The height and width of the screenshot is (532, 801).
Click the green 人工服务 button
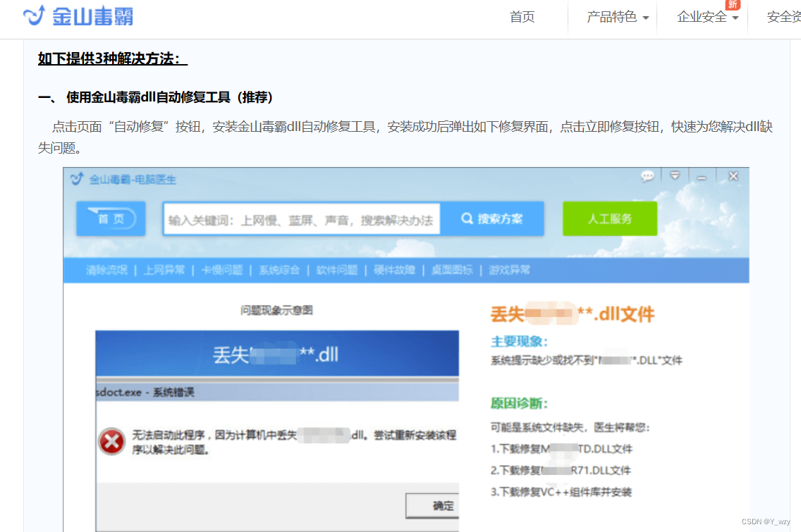click(609, 218)
